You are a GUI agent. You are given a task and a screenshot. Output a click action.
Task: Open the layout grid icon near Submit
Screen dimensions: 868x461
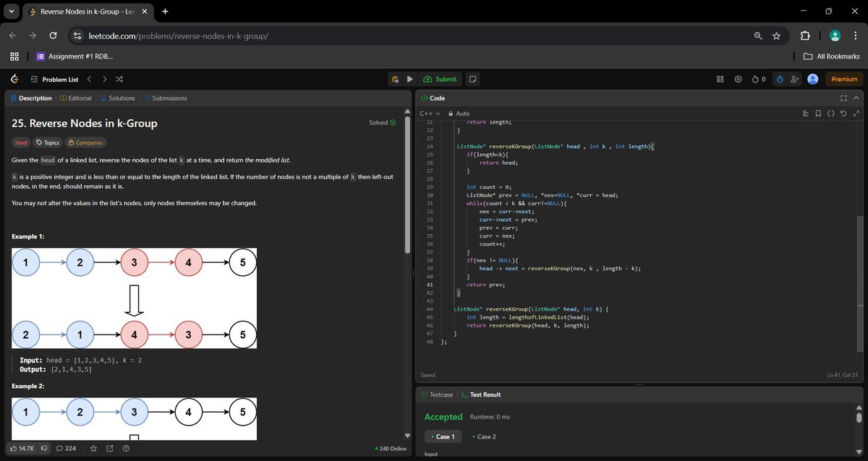719,79
